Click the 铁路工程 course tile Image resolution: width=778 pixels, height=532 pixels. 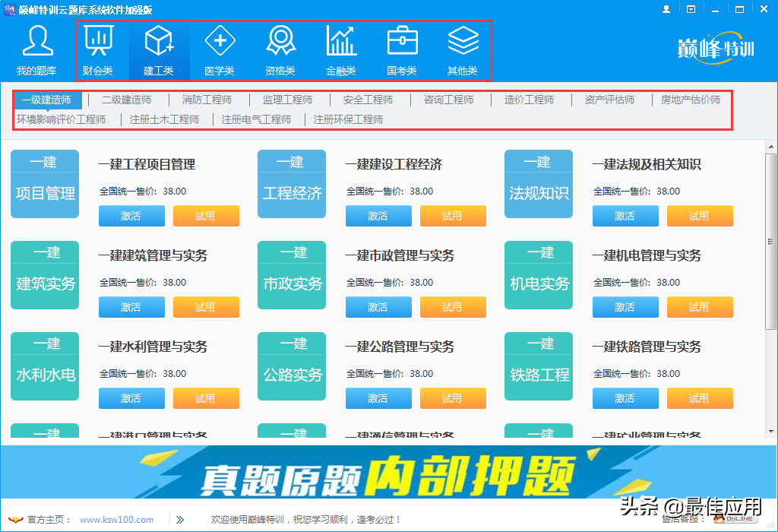click(539, 366)
